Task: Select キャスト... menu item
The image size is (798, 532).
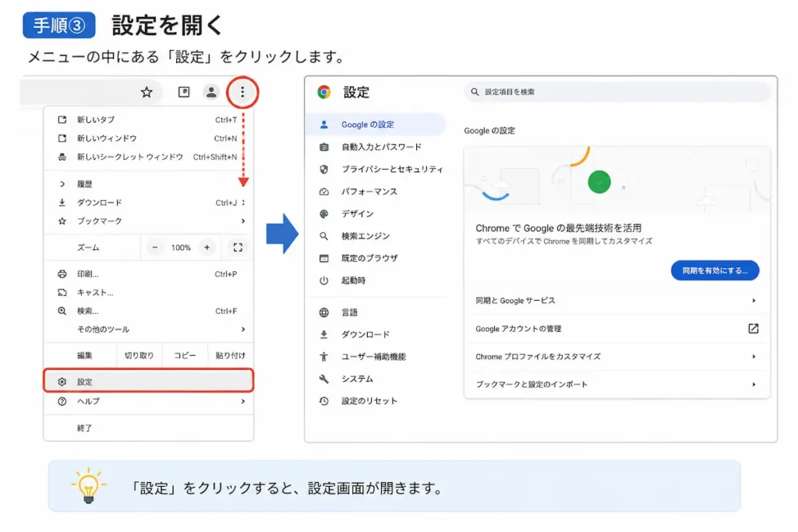Action: pyautogui.click(x=149, y=292)
